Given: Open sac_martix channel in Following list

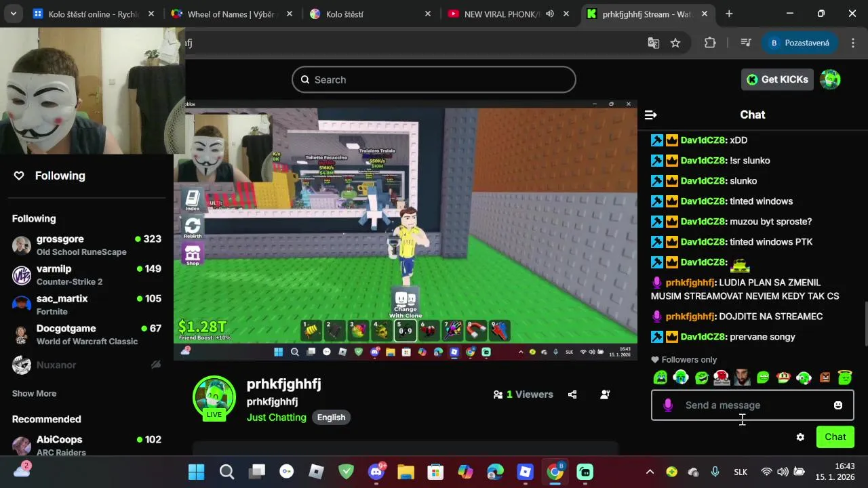Looking at the screenshot, I should tap(87, 305).
